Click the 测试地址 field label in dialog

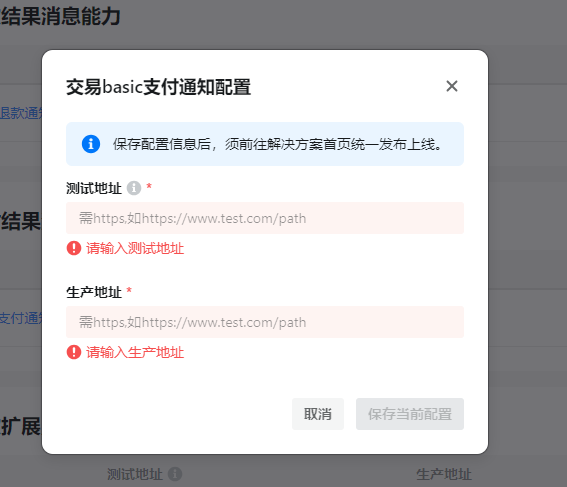94,188
